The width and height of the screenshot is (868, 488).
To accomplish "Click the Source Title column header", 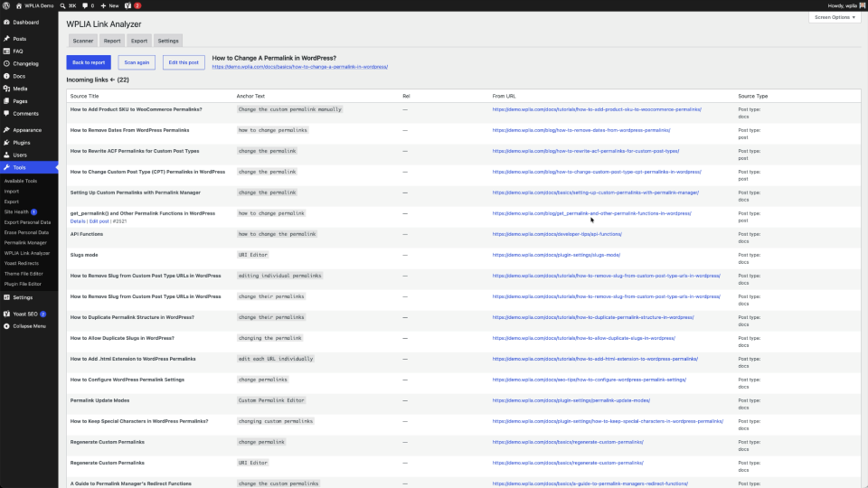I will click(x=85, y=97).
